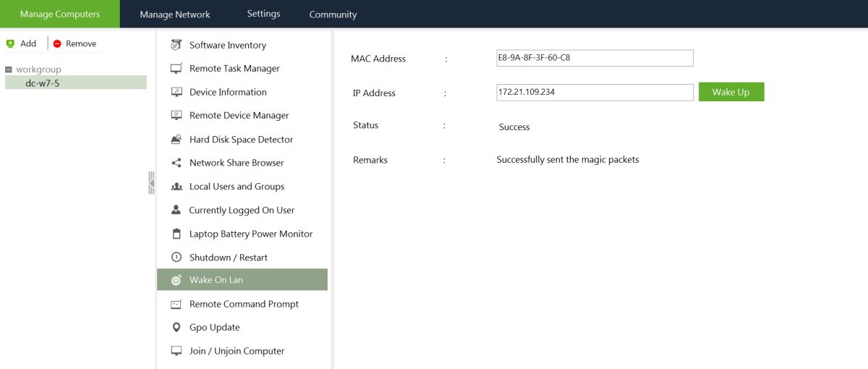Viewport: 868px width, 369px height.
Task: Collapse the workgroup tree node
Action: (9, 69)
